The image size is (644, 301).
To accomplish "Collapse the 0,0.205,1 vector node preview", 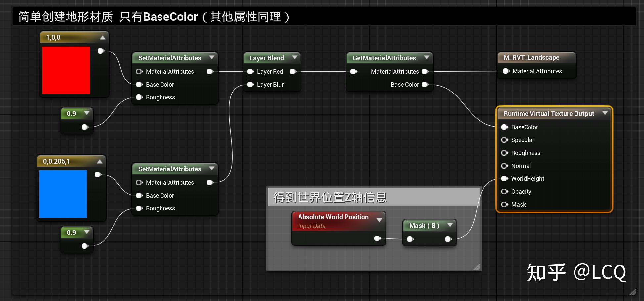I will coord(99,161).
